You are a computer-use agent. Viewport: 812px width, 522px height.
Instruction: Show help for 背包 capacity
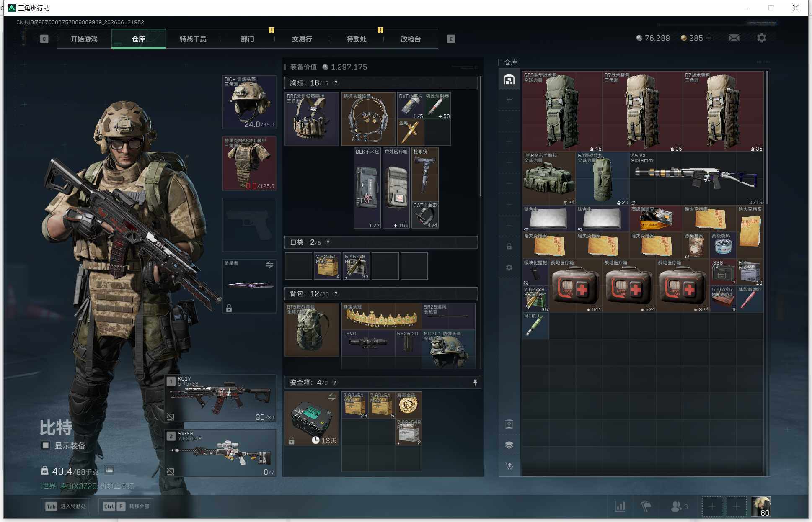(x=336, y=294)
